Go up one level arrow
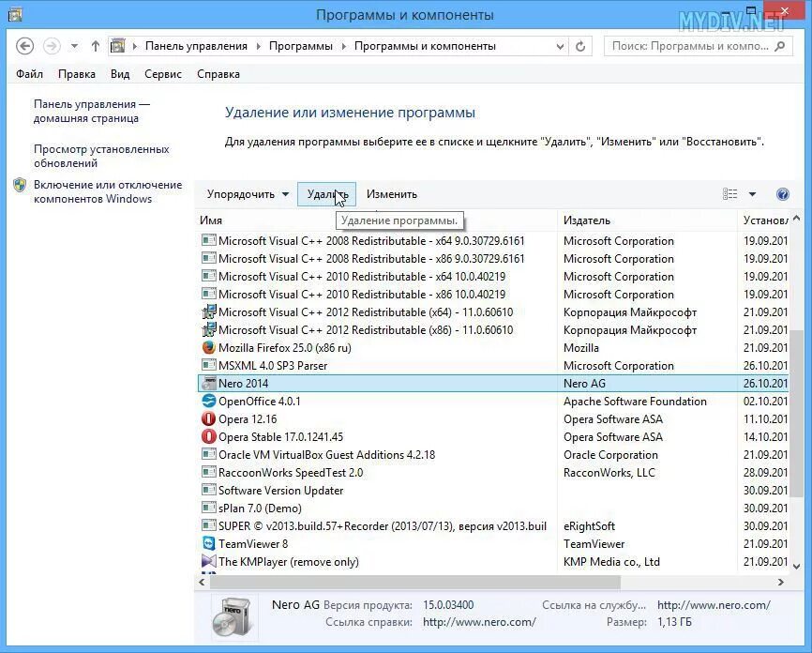Image resolution: width=812 pixels, height=653 pixels. pyautogui.click(x=96, y=46)
